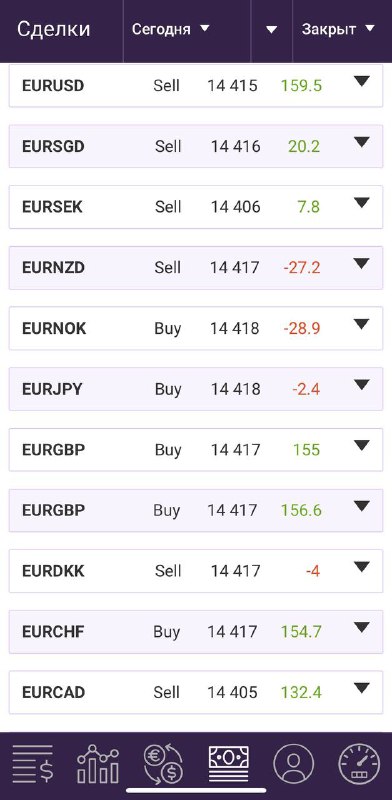
Task: Expand the EURNOK deal details arrow
Action: click(x=361, y=324)
